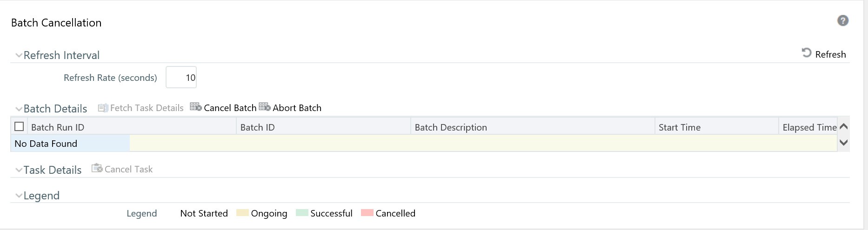Collapse the Task Details section

[19, 171]
